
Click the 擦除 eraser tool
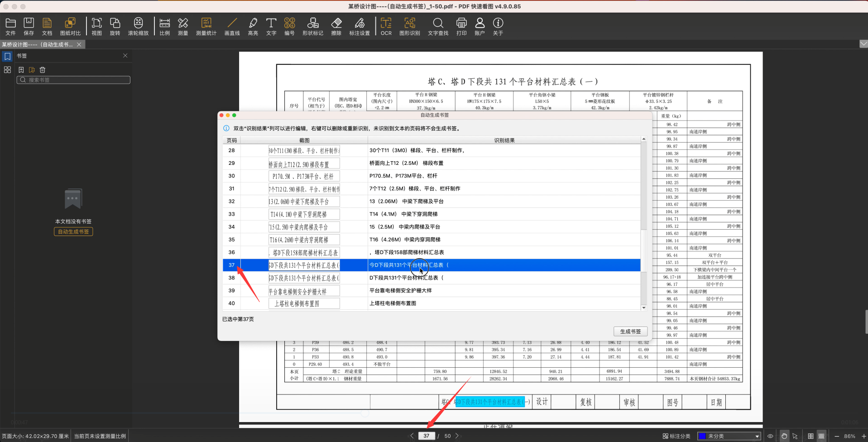point(336,26)
